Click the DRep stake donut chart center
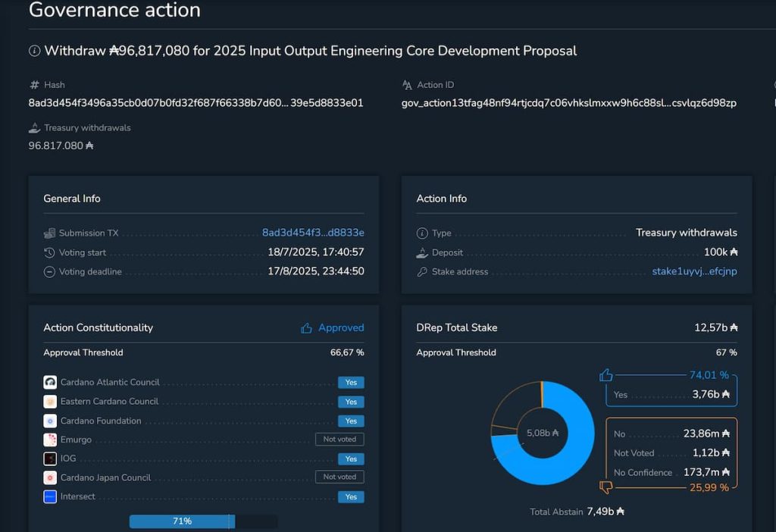This screenshot has height=532, width=776. pyautogui.click(x=543, y=433)
